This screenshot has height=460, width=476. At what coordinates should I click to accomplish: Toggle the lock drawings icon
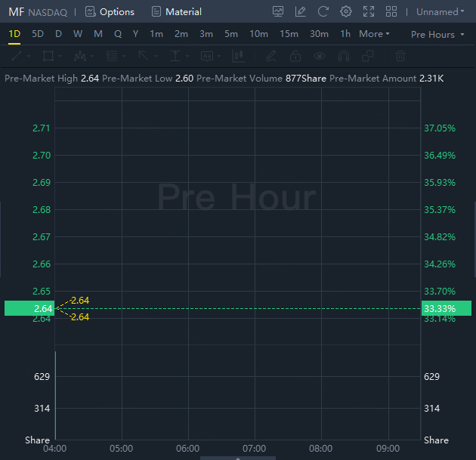pyautogui.click(x=295, y=56)
